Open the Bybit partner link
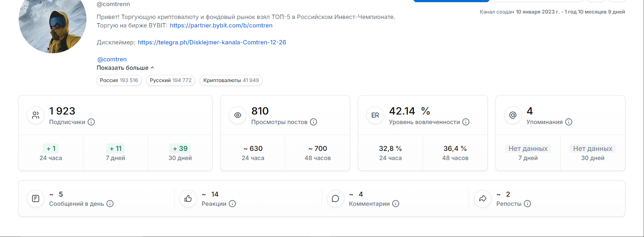Screen dimensions: 644x237 click(221, 25)
